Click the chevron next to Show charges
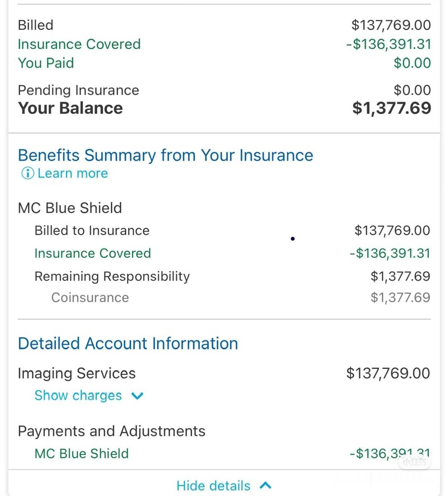 tap(138, 396)
